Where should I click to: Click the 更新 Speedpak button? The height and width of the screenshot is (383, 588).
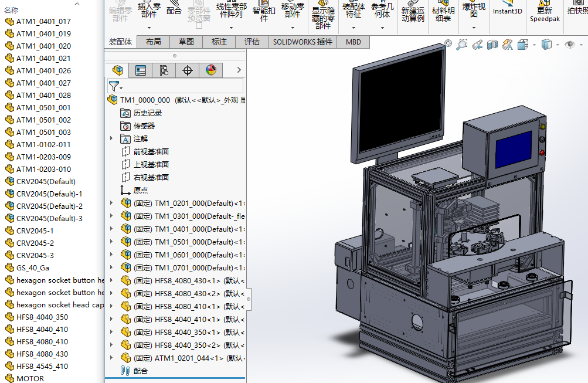coord(545,14)
